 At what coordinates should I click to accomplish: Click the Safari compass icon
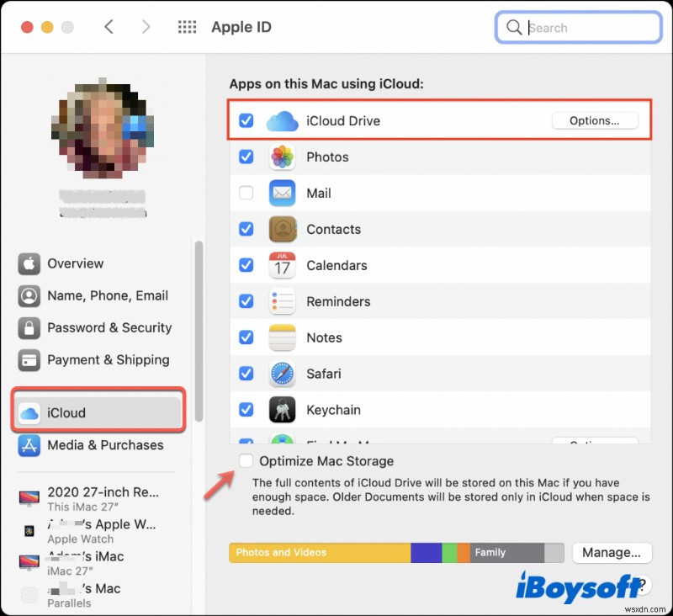coord(282,374)
